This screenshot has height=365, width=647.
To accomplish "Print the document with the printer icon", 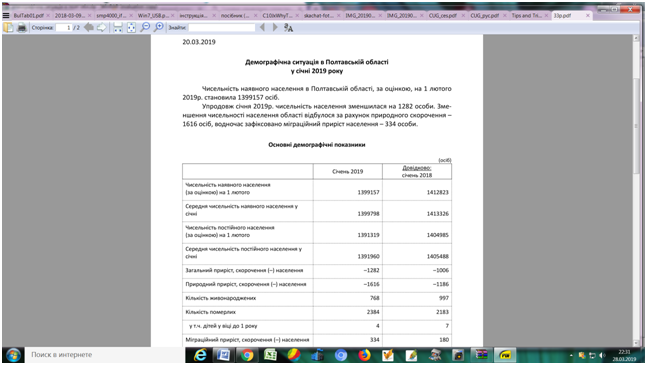I will coord(22,28).
